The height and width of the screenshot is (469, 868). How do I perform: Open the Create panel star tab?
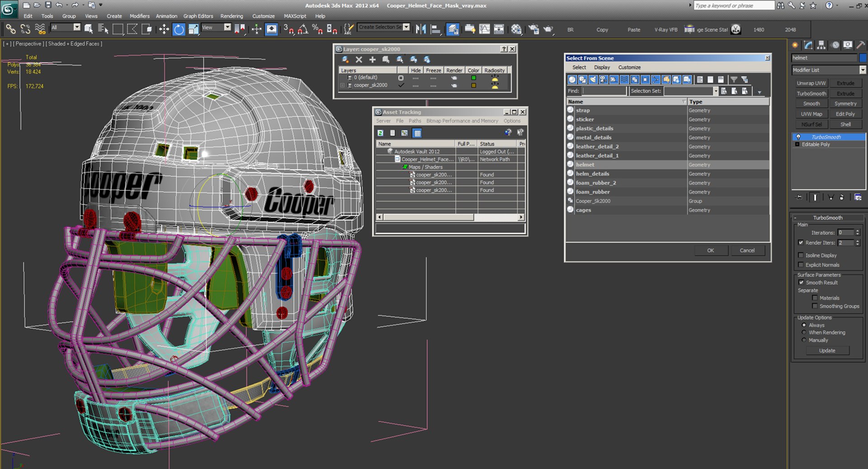pos(795,45)
